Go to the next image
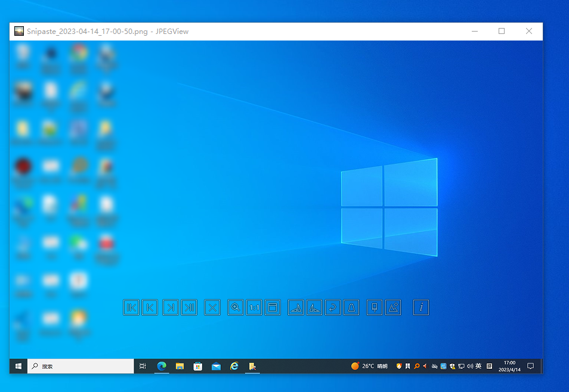The width and height of the screenshot is (569, 392). [x=171, y=307]
